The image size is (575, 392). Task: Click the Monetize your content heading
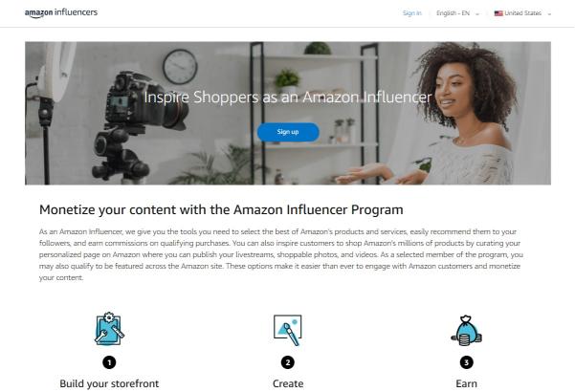click(221, 210)
